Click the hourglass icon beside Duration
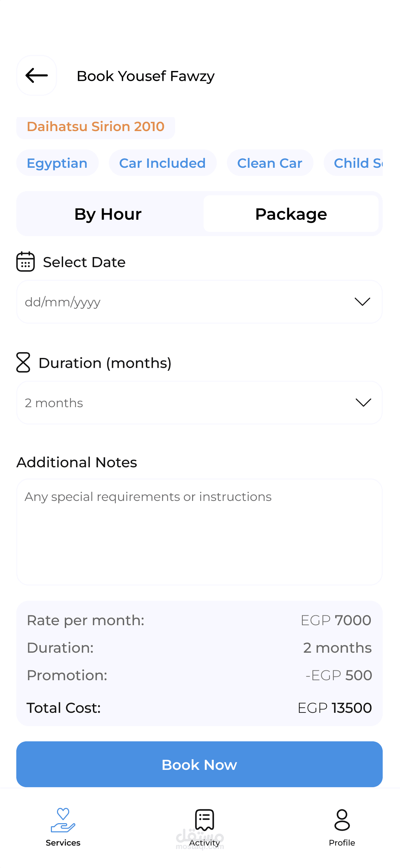The width and height of the screenshot is (400, 868). click(23, 362)
